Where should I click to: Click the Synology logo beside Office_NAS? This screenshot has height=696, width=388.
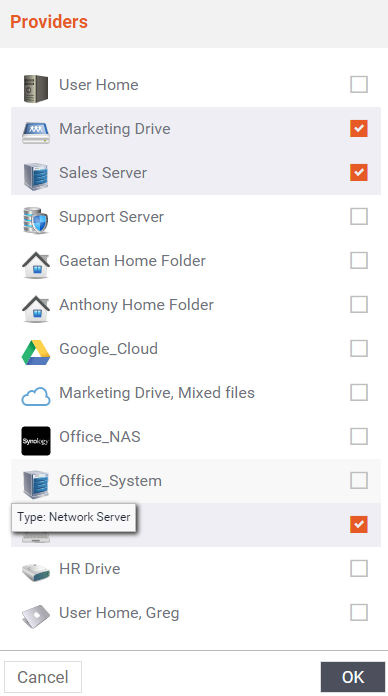pyautogui.click(x=36, y=440)
